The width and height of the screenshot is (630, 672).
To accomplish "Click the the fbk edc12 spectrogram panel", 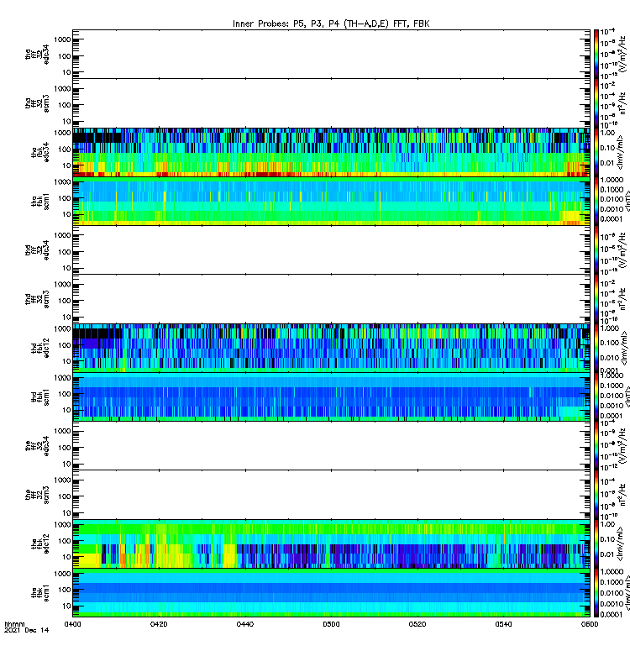I will [x=331, y=543].
